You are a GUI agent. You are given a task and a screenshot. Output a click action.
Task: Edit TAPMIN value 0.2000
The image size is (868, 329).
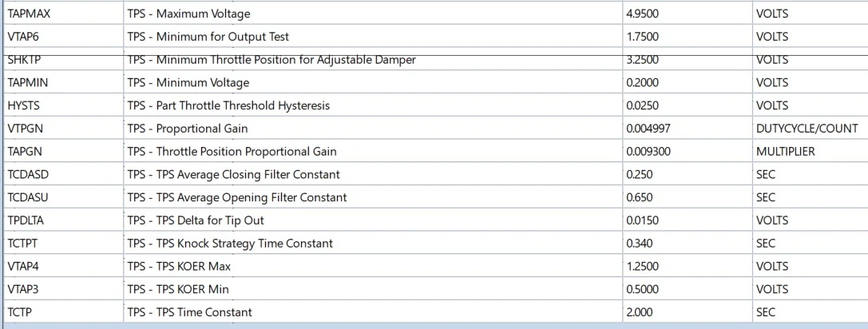pyautogui.click(x=687, y=82)
